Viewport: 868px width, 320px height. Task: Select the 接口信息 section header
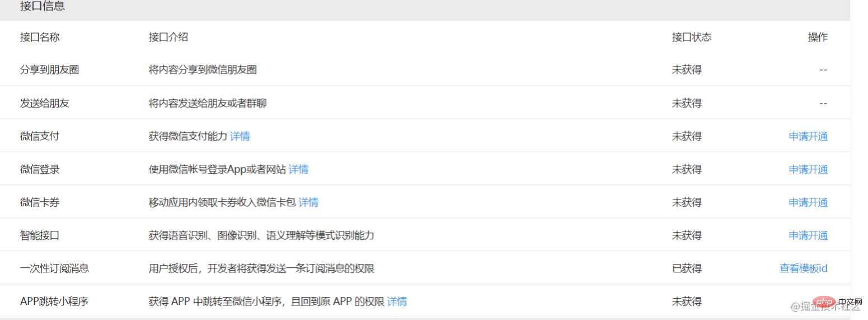(43, 7)
